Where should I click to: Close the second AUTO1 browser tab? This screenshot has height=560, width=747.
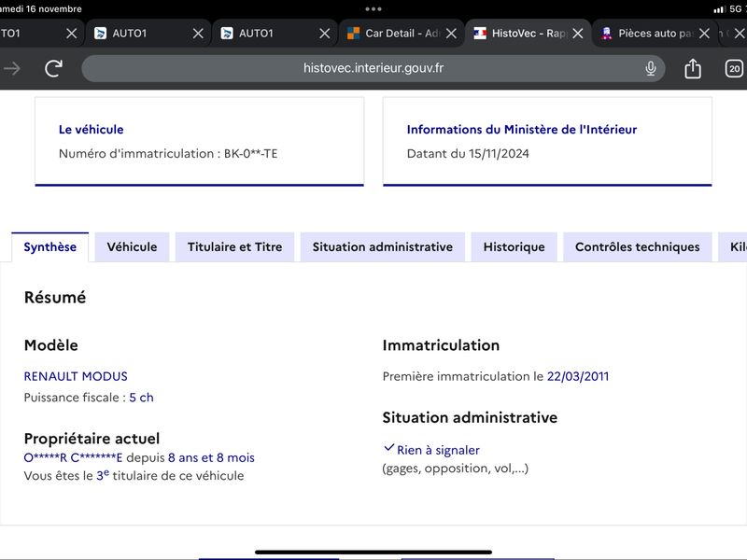pyautogui.click(x=198, y=34)
